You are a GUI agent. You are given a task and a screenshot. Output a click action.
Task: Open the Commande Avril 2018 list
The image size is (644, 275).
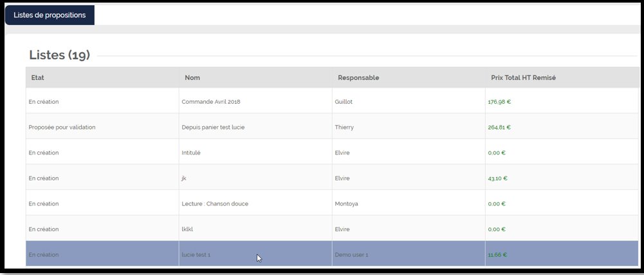pyautogui.click(x=211, y=102)
